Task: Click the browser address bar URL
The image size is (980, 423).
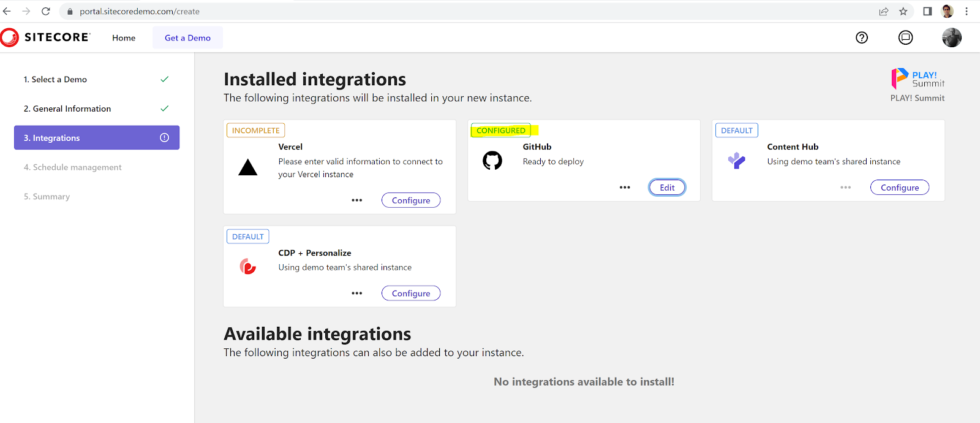Action: coord(140,11)
